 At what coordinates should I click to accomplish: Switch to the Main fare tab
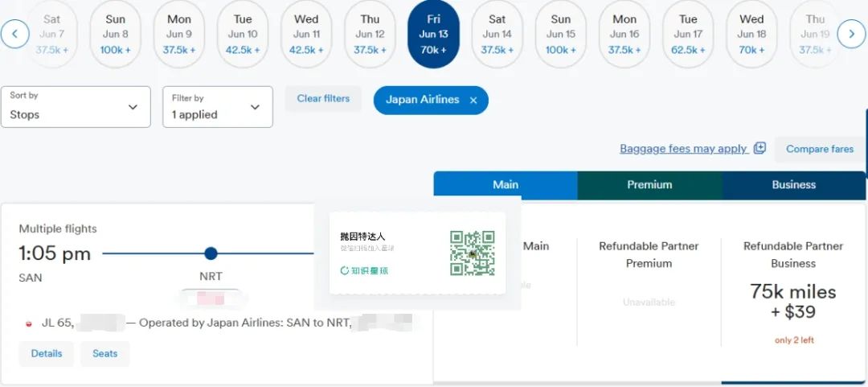pyautogui.click(x=505, y=185)
